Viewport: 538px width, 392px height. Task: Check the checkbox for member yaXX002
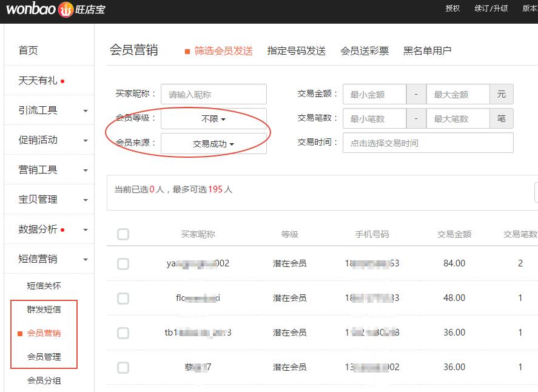pyautogui.click(x=123, y=263)
